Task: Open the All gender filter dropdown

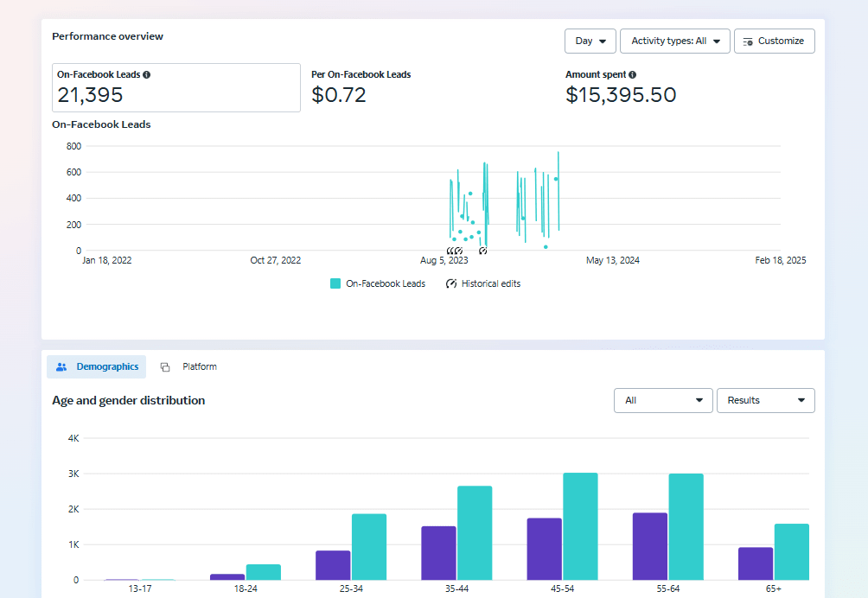Action: 663,400
